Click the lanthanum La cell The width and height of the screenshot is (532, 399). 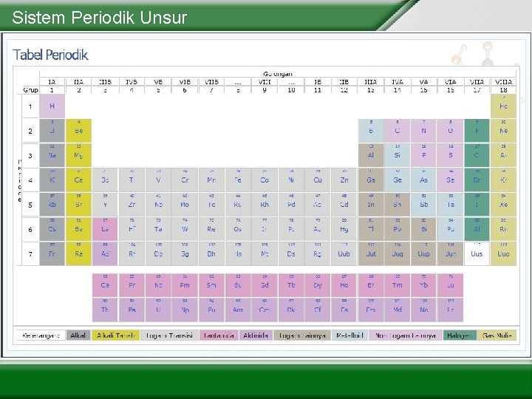(105, 229)
